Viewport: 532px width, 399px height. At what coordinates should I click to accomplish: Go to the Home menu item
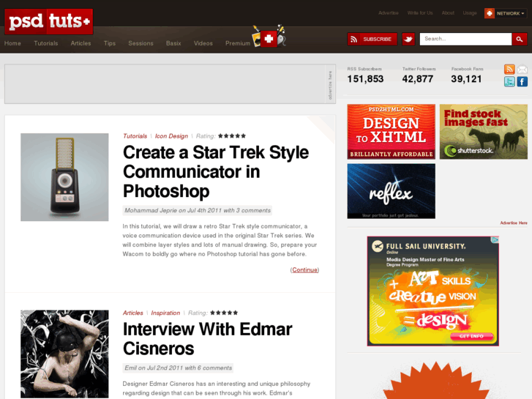[x=12, y=43]
